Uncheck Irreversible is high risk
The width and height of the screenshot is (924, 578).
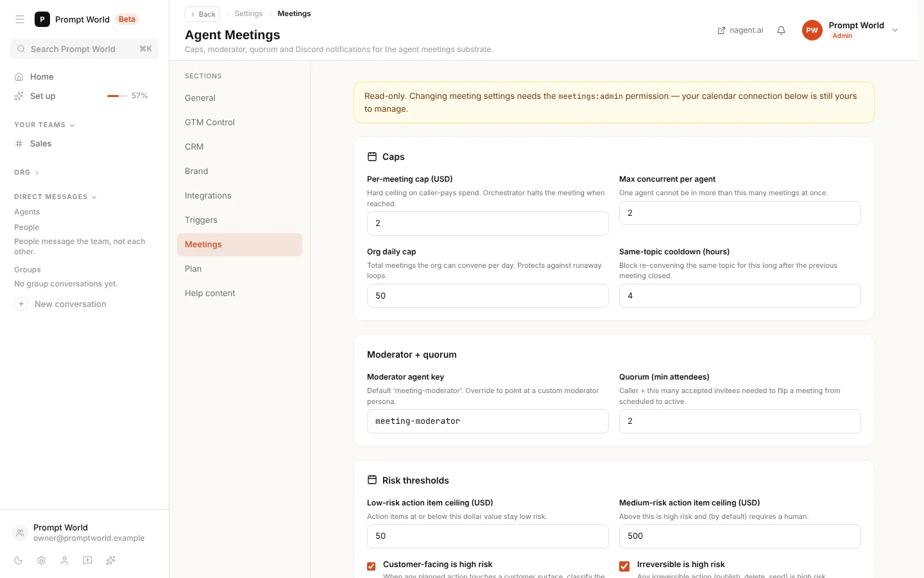point(624,566)
